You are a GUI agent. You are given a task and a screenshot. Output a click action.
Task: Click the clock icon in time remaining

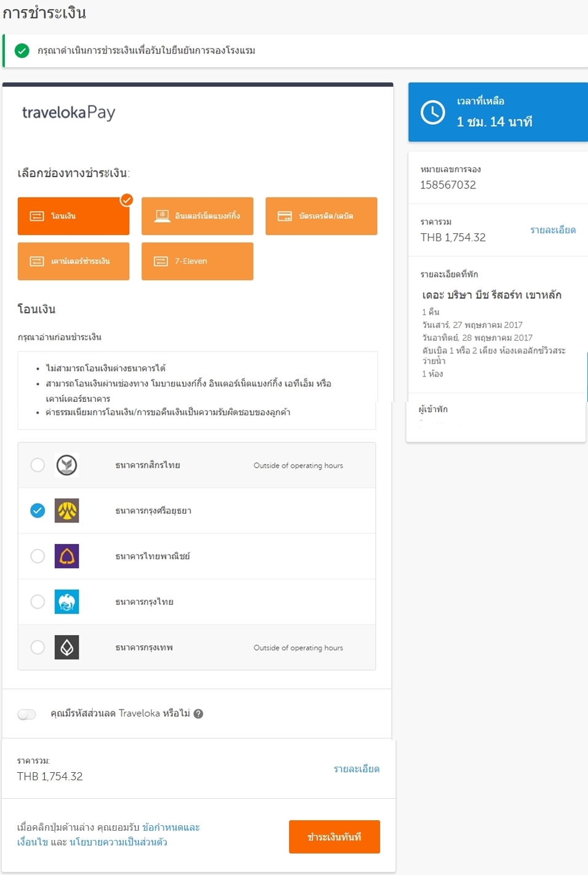(433, 113)
